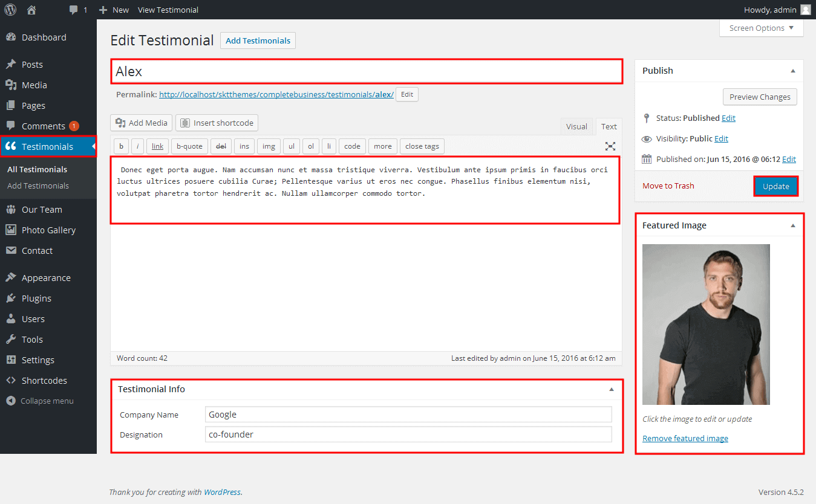Open the Users sidebar menu
The width and height of the screenshot is (816, 504).
coord(48,319)
